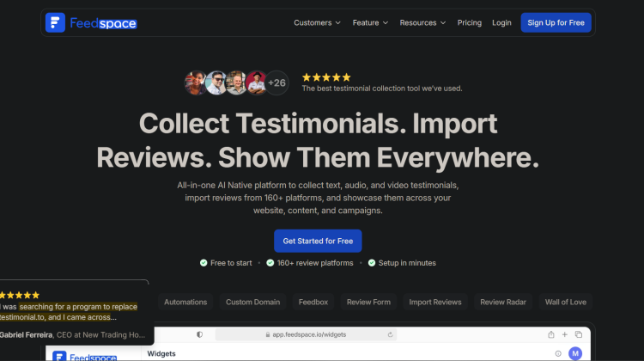This screenshot has height=361, width=644.
Task: Click the tab overview icon in browser mockup
Action: [x=579, y=334]
